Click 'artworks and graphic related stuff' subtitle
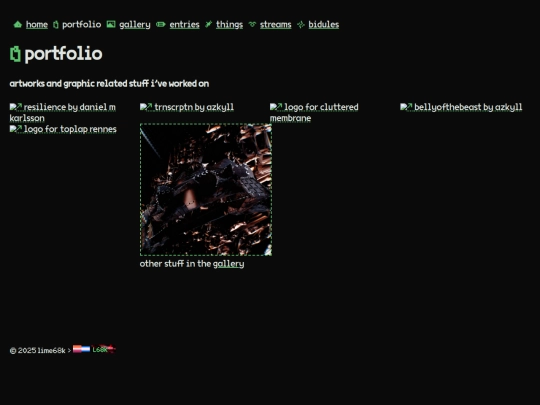 coord(109,84)
